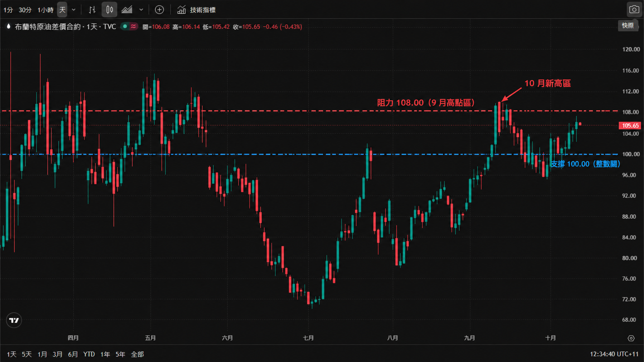Open chart settings gear icon

pos(631,338)
